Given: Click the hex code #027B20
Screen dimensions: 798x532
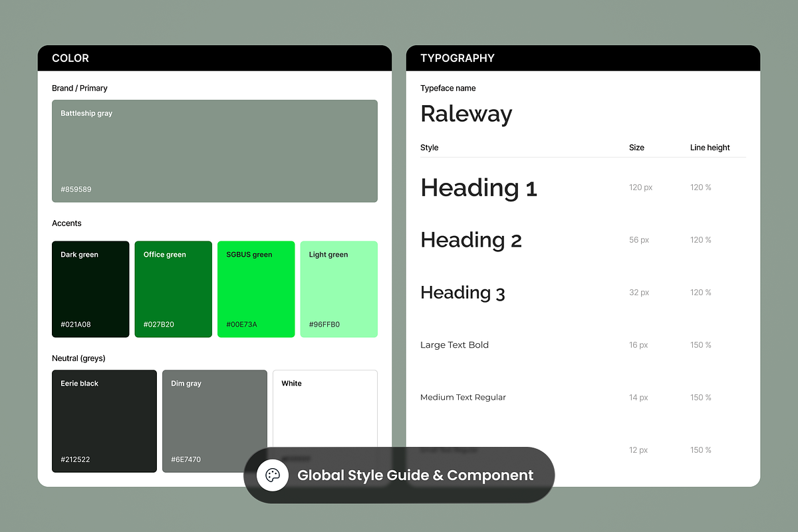Looking at the screenshot, I should coord(159,325).
